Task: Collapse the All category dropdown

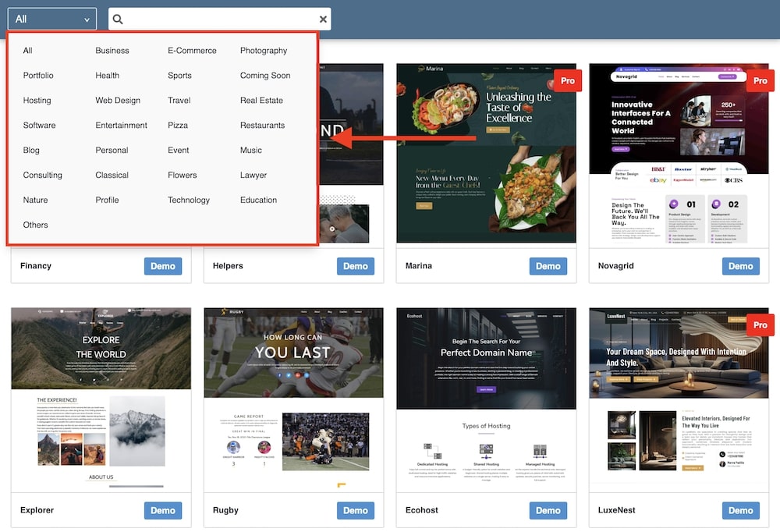Action: (x=52, y=20)
